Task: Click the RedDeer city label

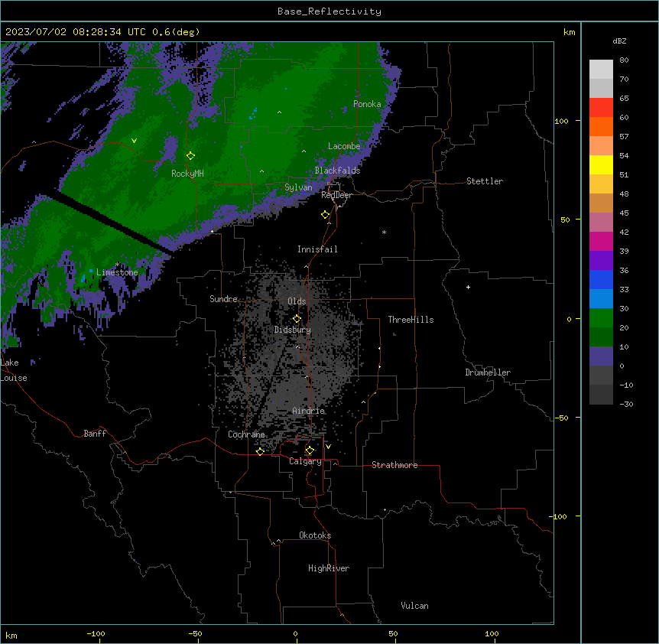Action: tap(336, 195)
